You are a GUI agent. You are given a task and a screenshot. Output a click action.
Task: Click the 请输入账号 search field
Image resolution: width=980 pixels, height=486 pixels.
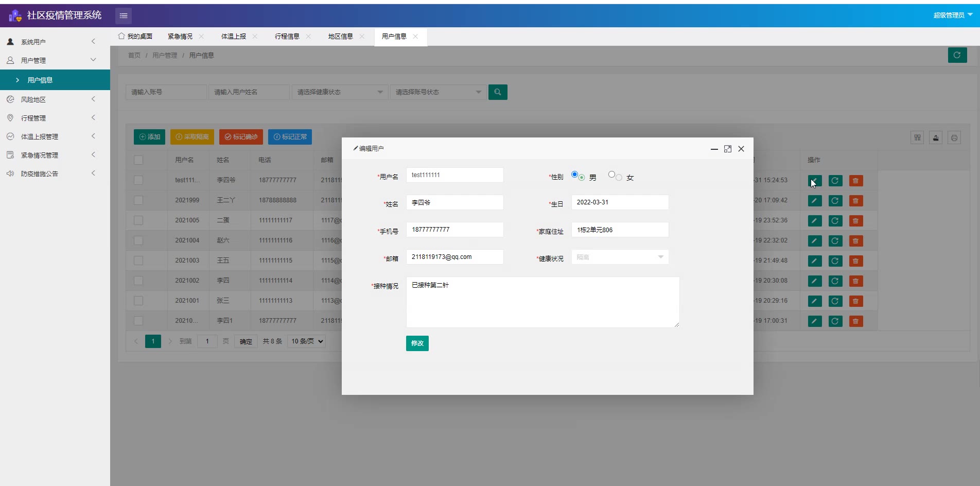tap(166, 92)
